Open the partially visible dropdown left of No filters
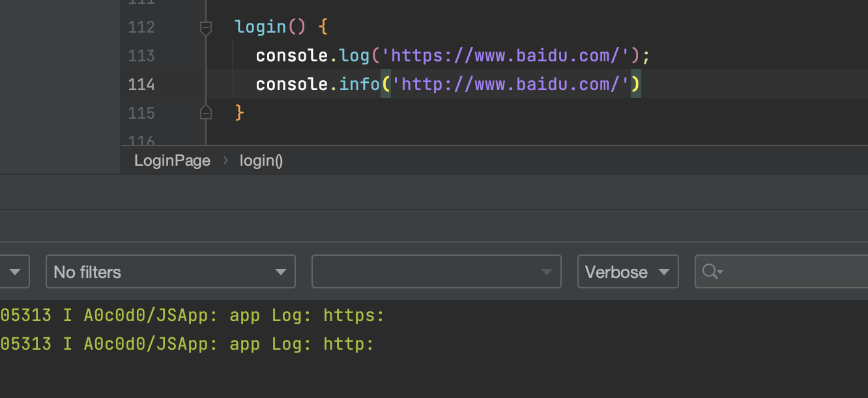 [x=14, y=271]
